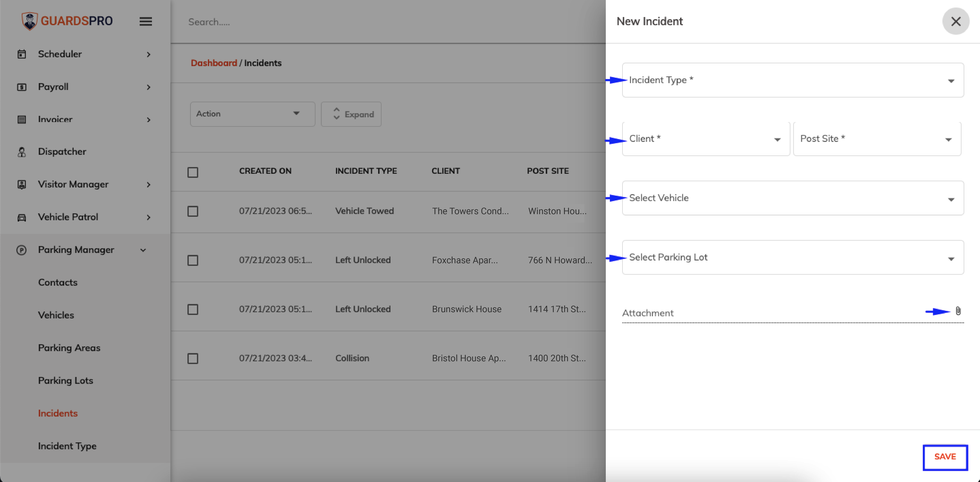Sort by CLIENT column header
Viewport: 980px width, 482px height.
point(446,171)
